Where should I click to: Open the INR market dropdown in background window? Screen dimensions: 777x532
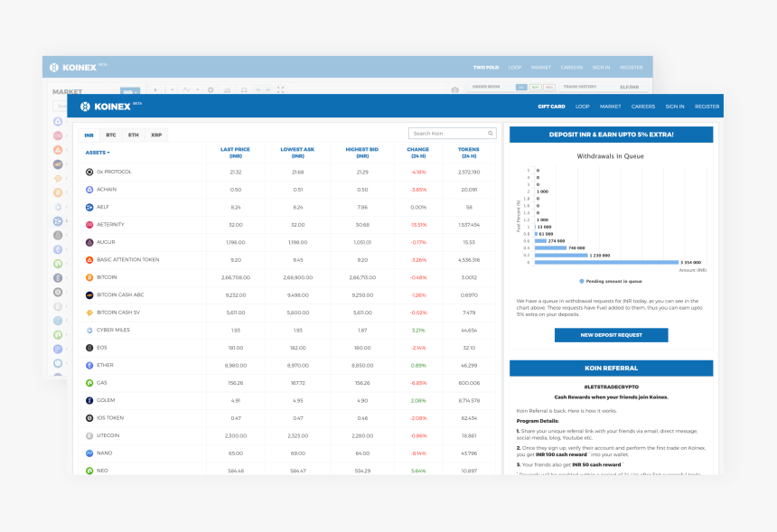coord(129,91)
